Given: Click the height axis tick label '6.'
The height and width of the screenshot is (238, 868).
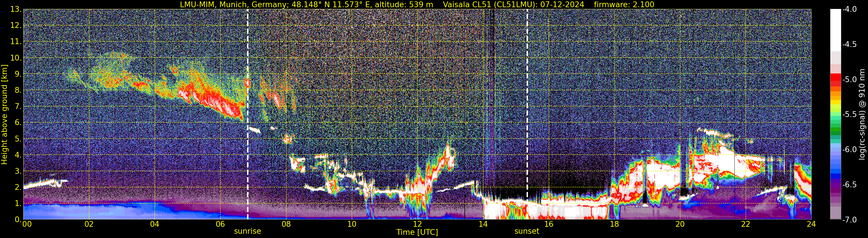Looking at the screenshot, I should (x=18, y=123).
